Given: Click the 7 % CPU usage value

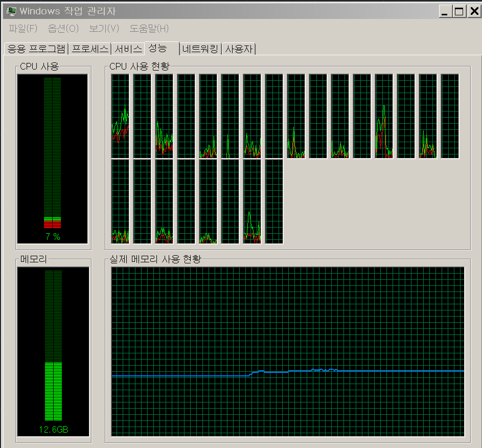Looking at the screenshot, I should 53,236.
